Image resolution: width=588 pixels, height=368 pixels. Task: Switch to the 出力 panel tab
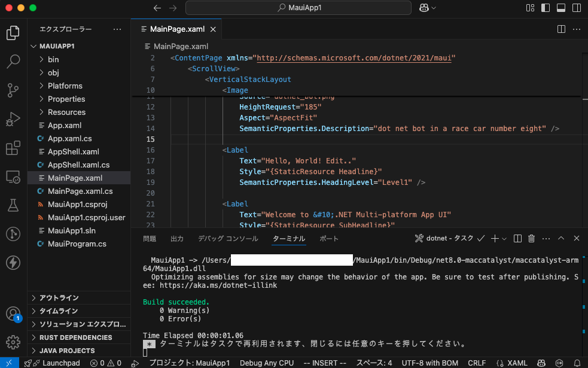(x=177, y=239)
